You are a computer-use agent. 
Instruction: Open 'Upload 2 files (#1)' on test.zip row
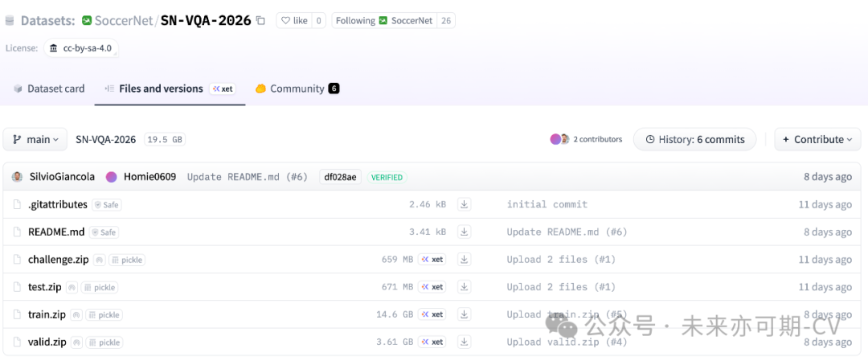pyautogui.click(x=561, y=287)
